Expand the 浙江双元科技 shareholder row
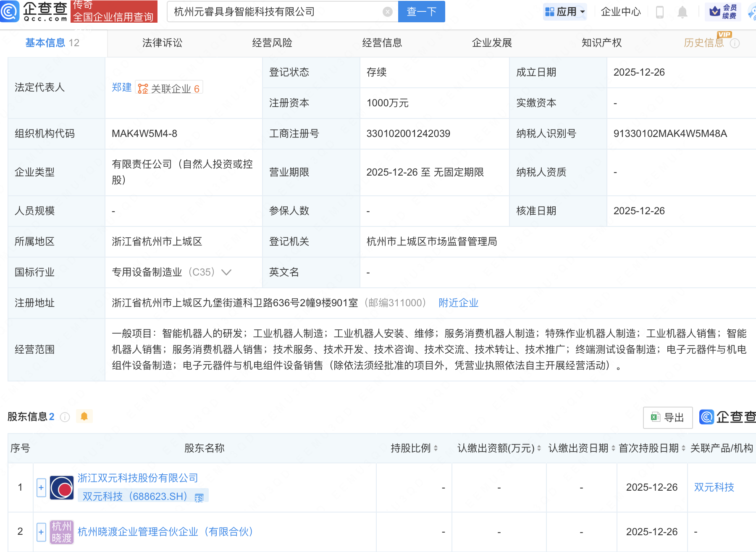Viewport: 756px width, 552px height. pyautogui.click(x=41, y=488)
